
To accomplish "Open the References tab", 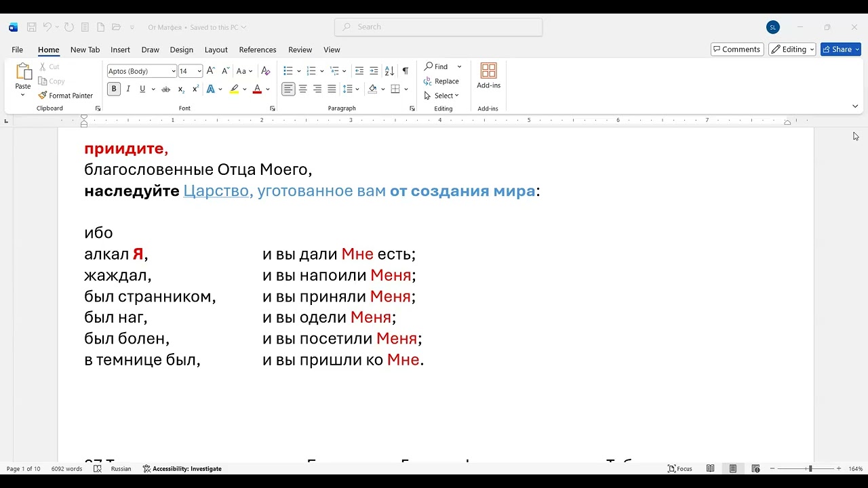I will click(258, 49).
